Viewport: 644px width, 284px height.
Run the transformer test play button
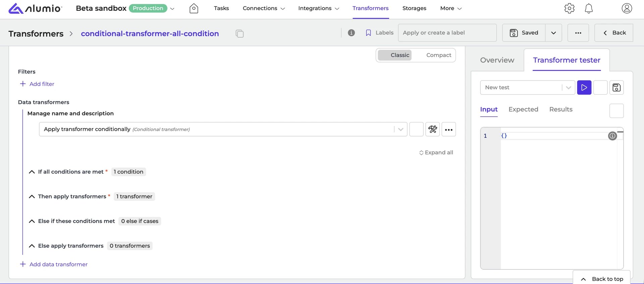(x=584, y=88)
